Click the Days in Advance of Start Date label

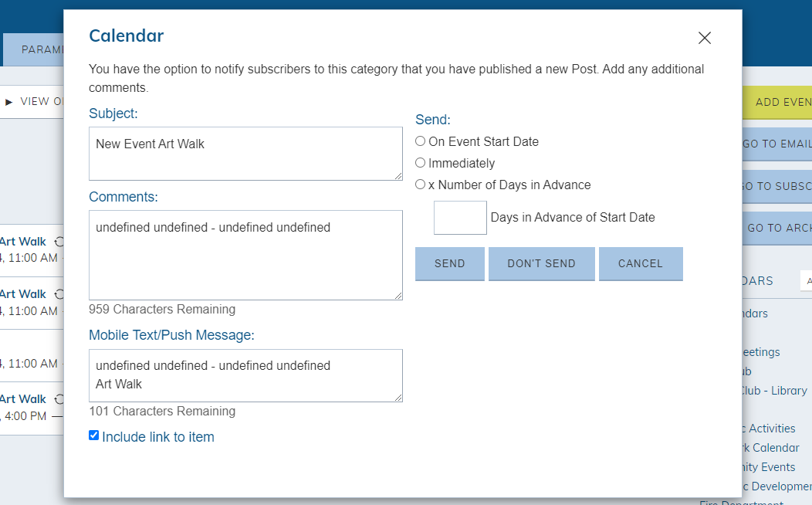pos(573,217)
